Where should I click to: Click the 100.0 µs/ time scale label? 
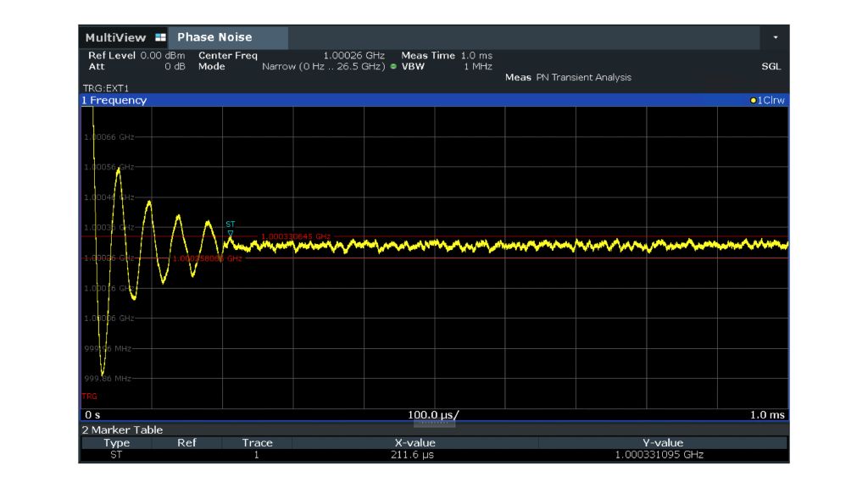(x=434, y=414)
